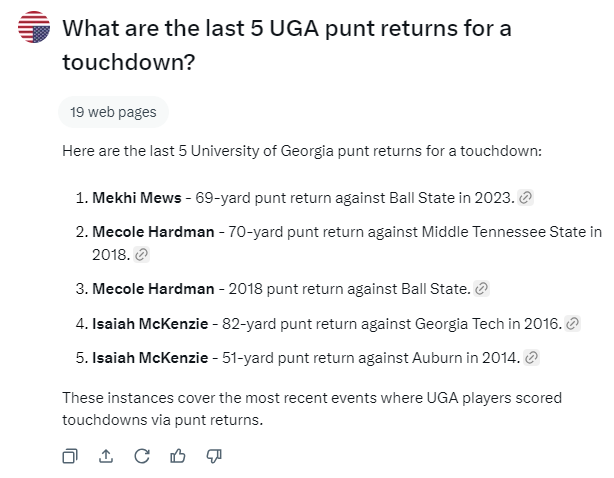Open citation link after Middle Tennessee State 2018 entry

click(141, 255)
